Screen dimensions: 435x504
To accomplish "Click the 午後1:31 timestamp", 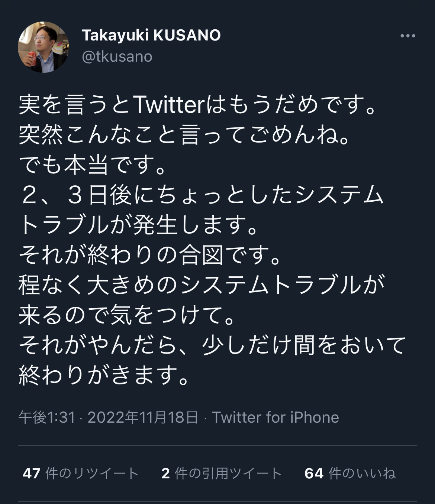I will pos(47,417).
